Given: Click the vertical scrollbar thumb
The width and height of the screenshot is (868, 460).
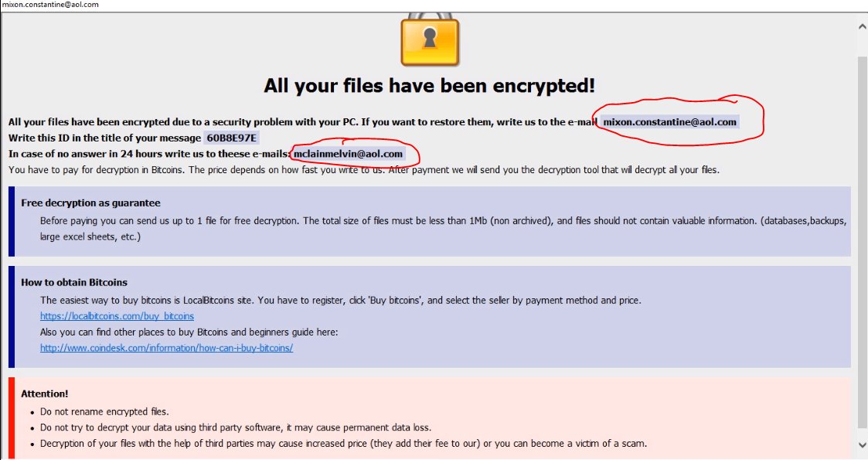Looking at the screenshot, I should pos(862,232).
